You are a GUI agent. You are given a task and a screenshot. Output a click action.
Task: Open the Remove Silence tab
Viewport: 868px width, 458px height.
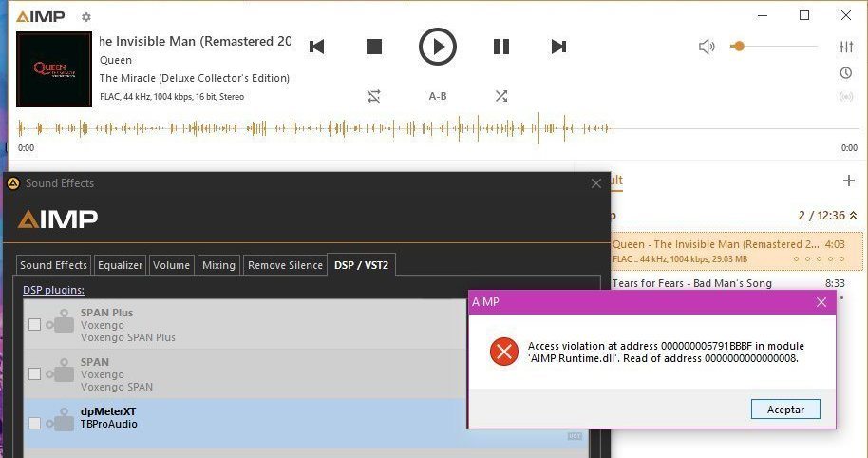(285, 265)
